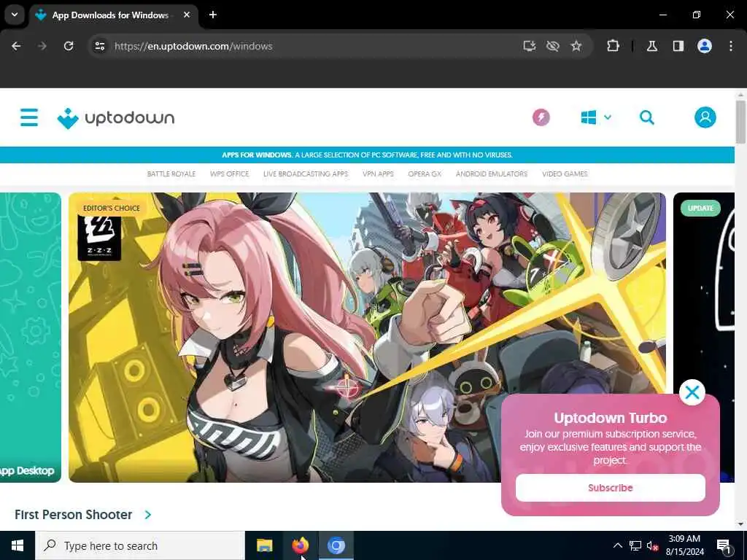This screenshot has height=560, width=747.
Task: Show hidden system tray icons
Action: (617, 545)
